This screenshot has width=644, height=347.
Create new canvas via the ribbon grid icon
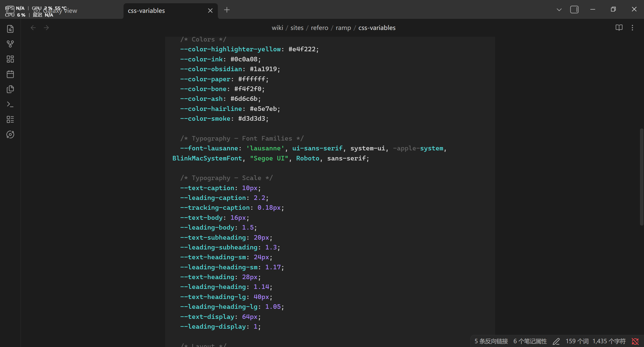pos(10,59)
